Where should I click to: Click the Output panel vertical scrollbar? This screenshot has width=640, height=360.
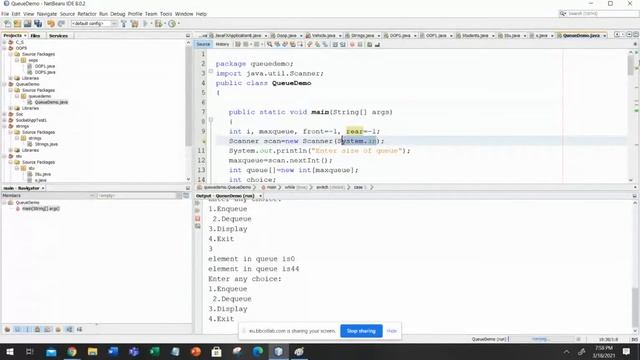pos(635,267)
